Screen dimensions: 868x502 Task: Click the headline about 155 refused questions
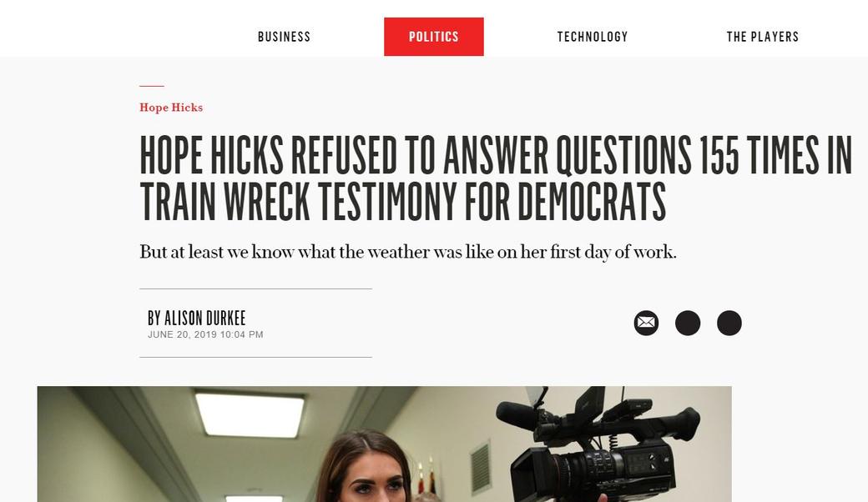[x=496, y=178]
